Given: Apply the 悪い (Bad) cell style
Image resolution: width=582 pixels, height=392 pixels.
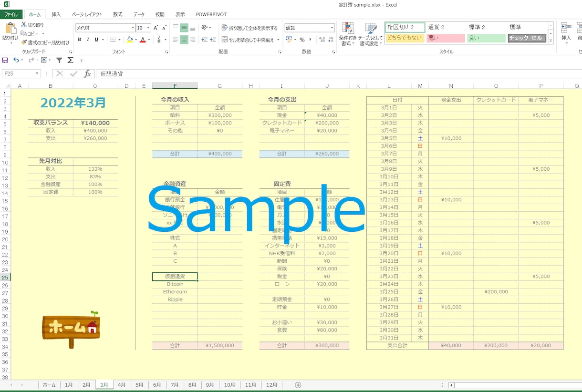Looking at the screenshot, I should (446, 38).
